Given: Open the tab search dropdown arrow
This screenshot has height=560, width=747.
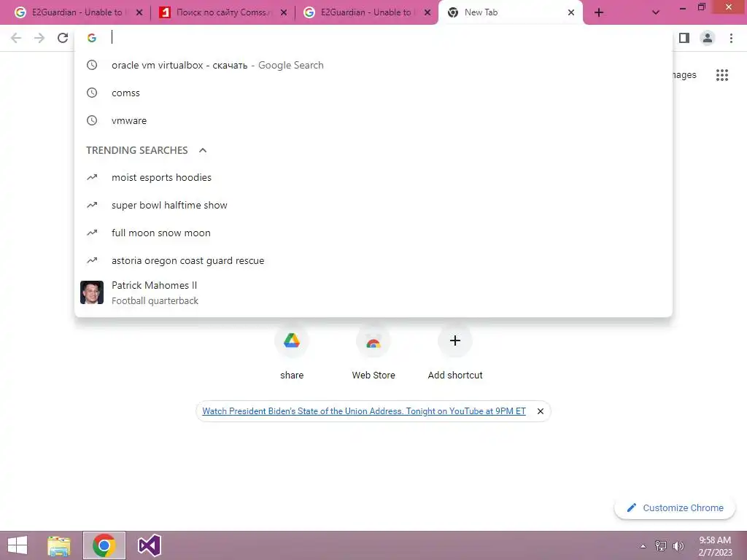Looking at the screenshot, I should (x=656, y=12).
